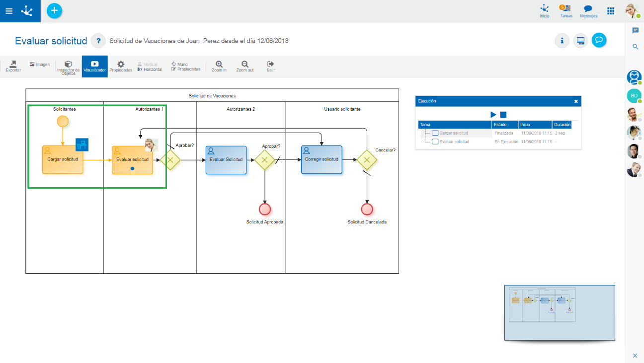
Task: Click the Usuario solicitante lane header
Action: 342,109
